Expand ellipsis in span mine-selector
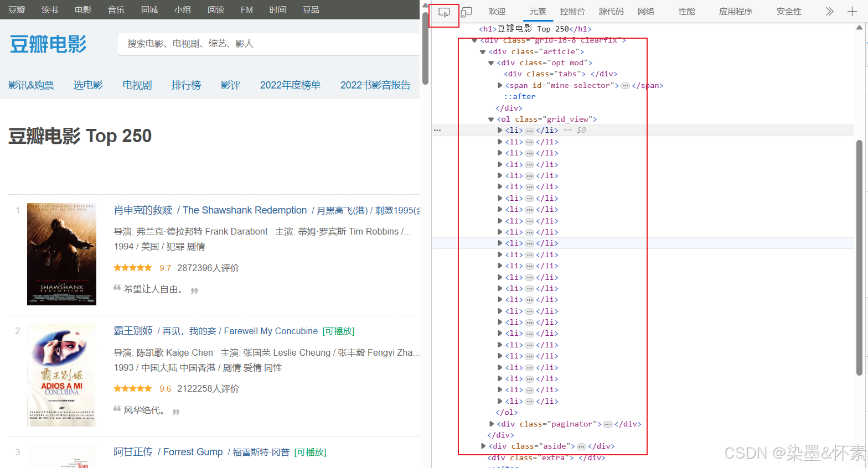 point(625,86)
